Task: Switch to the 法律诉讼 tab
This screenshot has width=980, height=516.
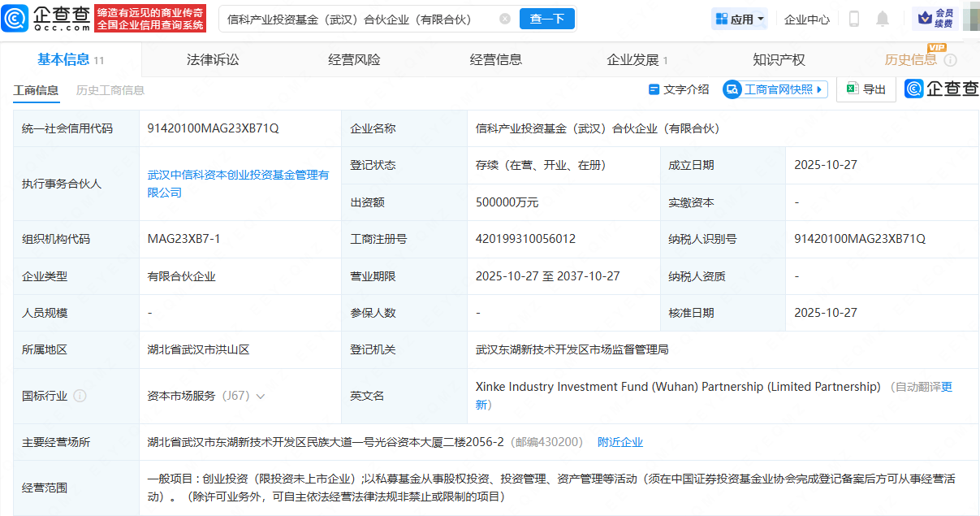Action: click(213, 59)
